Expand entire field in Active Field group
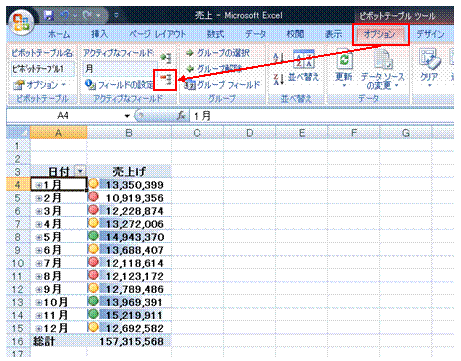The height and width of the screenshot is (361, 461). [166, 58]
